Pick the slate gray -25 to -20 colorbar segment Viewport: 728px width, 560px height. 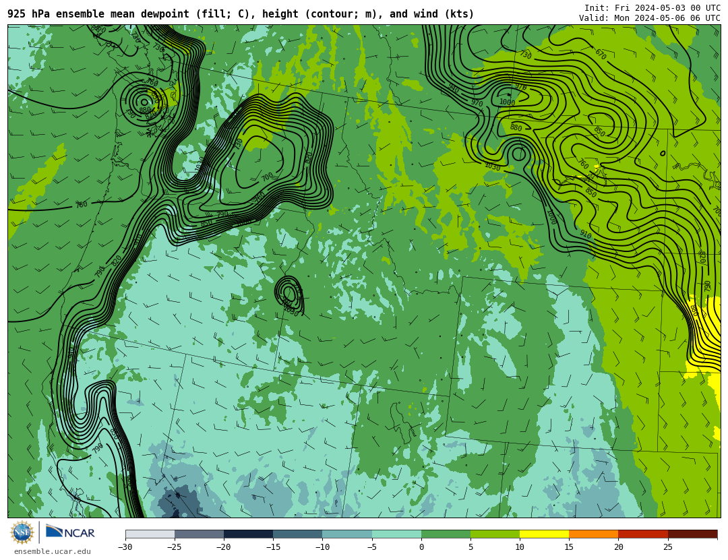199,534
